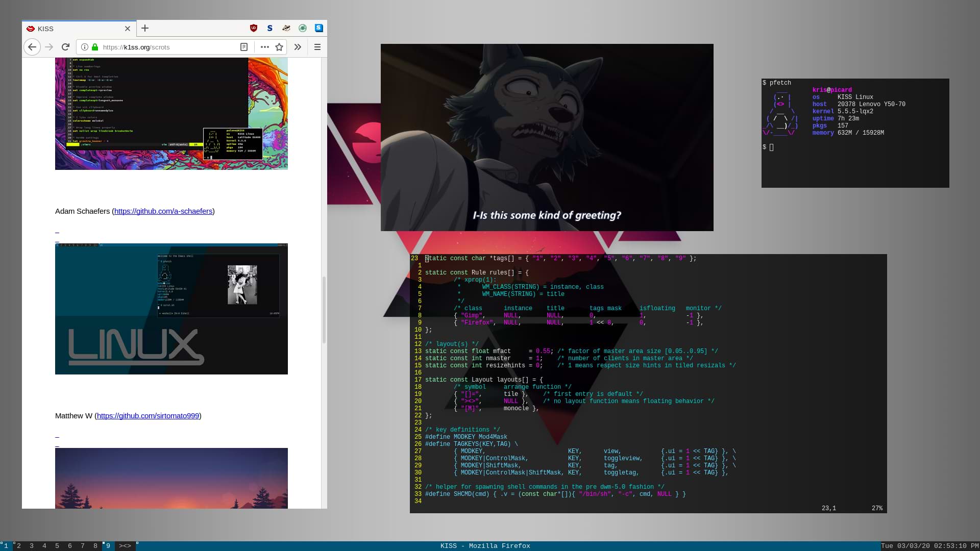The width and height of the screenshot is (980, 551).
Task: Show site information for k1ss.org
Action: point(85,47)
